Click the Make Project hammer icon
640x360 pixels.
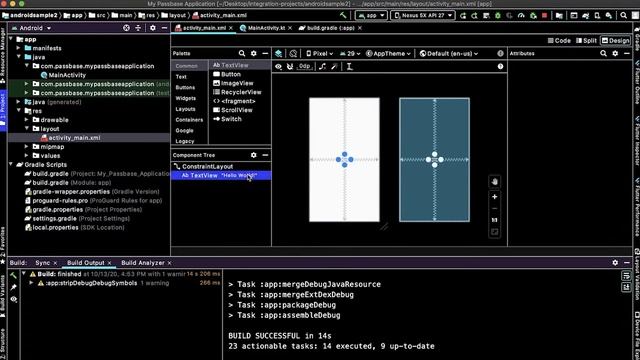(x=343, y=16)
